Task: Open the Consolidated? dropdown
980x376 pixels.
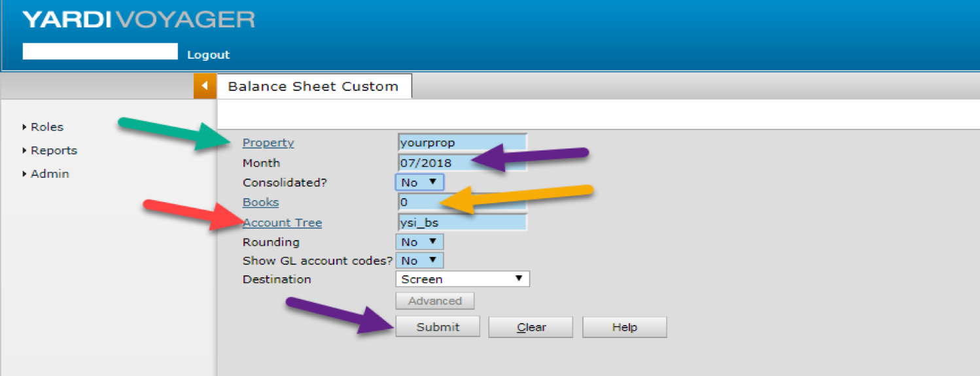Action: coord(419,182)
